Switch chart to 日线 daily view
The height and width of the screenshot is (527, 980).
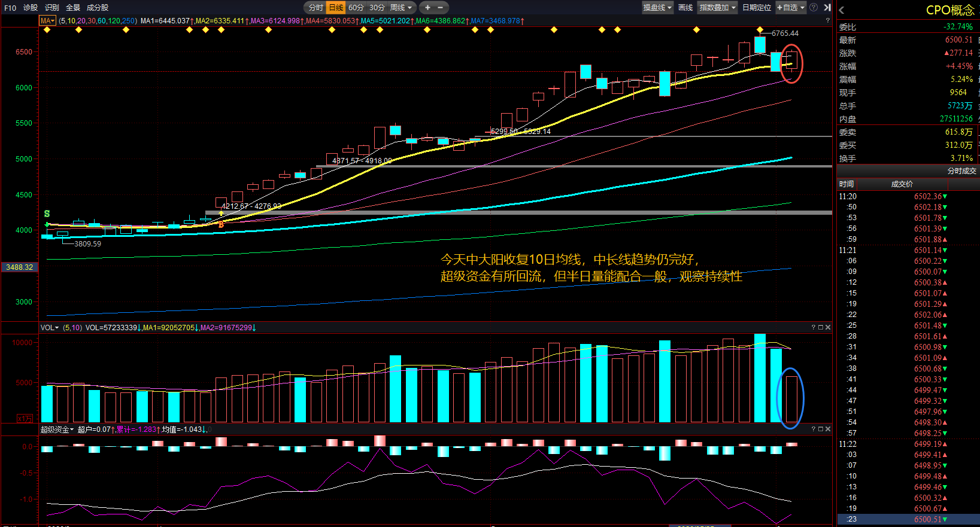click(336, 7)
